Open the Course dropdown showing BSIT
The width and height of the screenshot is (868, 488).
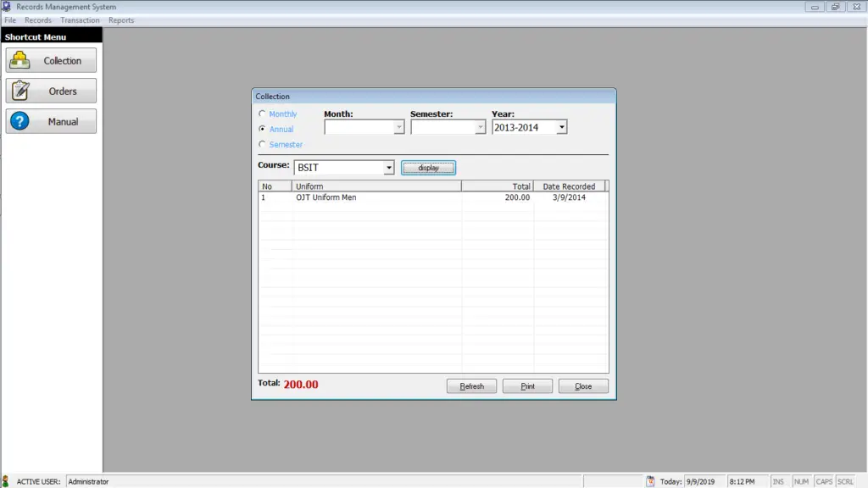click(389, 167)
